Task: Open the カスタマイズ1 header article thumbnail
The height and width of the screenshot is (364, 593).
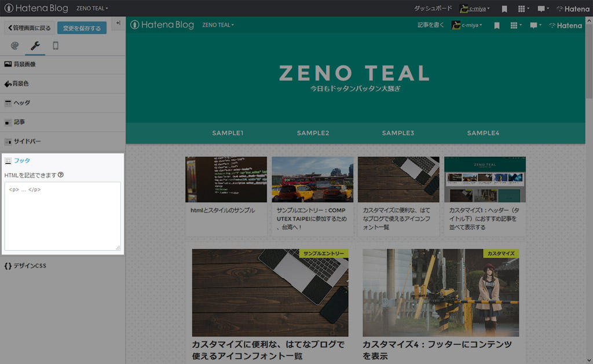Action: pos(485,179)
